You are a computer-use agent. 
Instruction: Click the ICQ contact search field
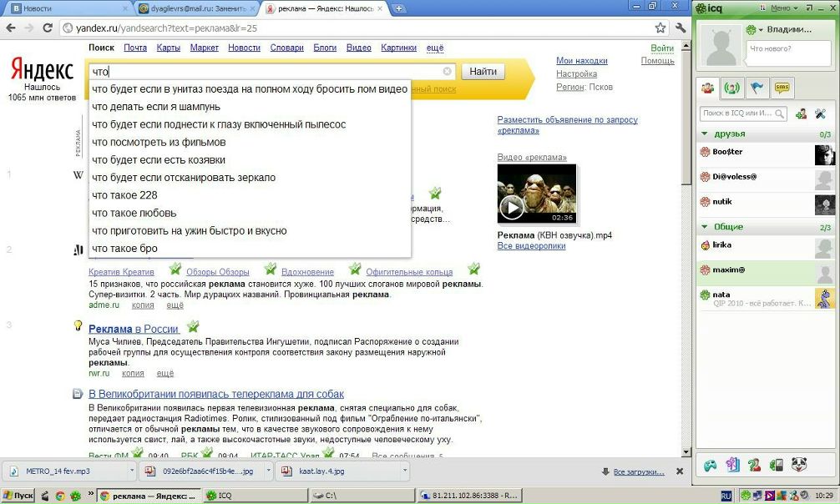point(740,113)
